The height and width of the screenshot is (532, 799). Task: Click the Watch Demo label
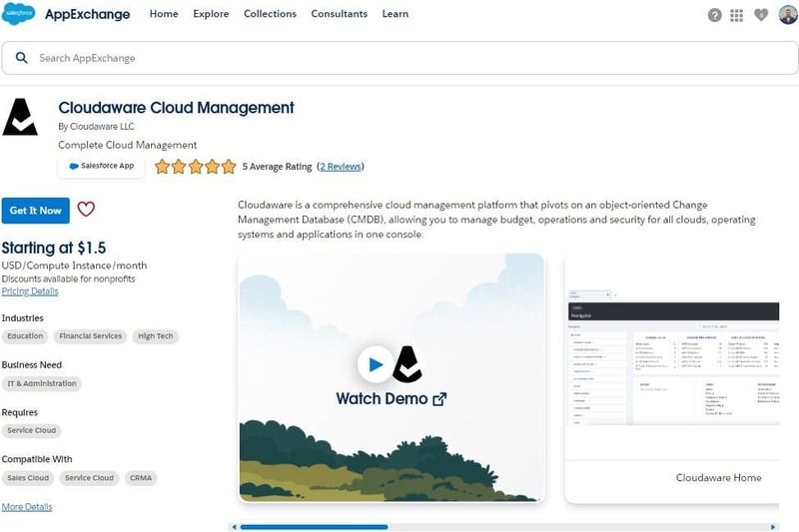coord(382,398)
